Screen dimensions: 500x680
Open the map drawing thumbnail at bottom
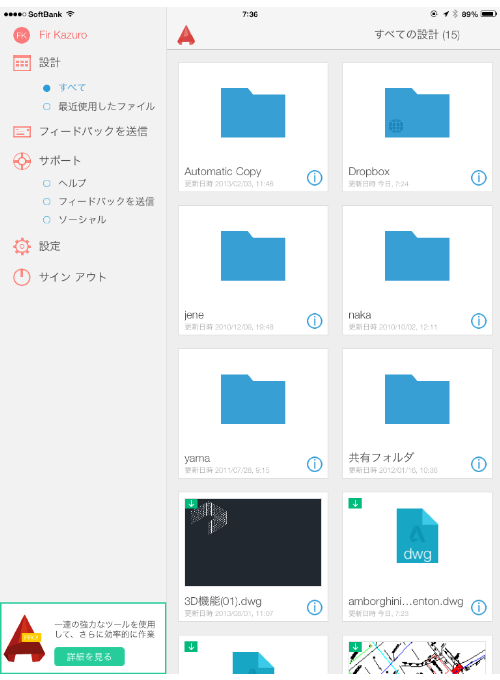click(417, 657)
